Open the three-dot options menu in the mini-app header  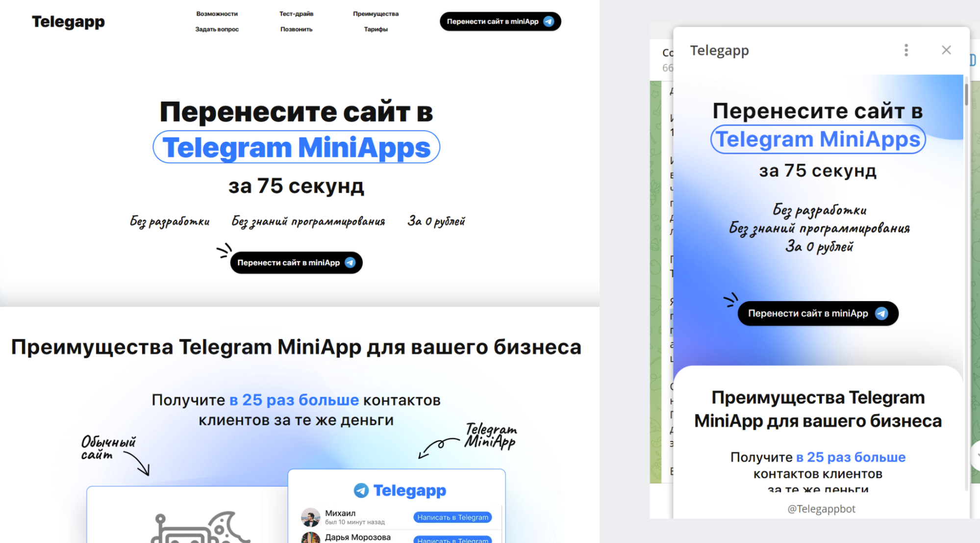pos(905,50)
